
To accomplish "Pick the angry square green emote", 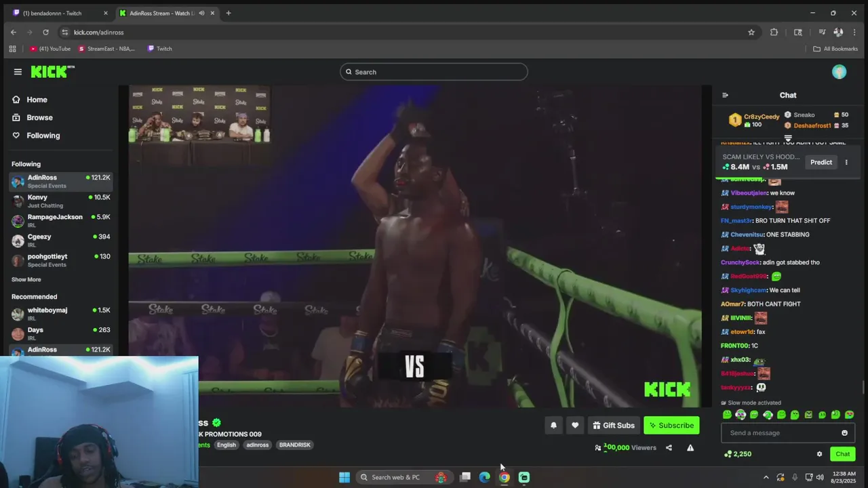I will coord(808,415).
